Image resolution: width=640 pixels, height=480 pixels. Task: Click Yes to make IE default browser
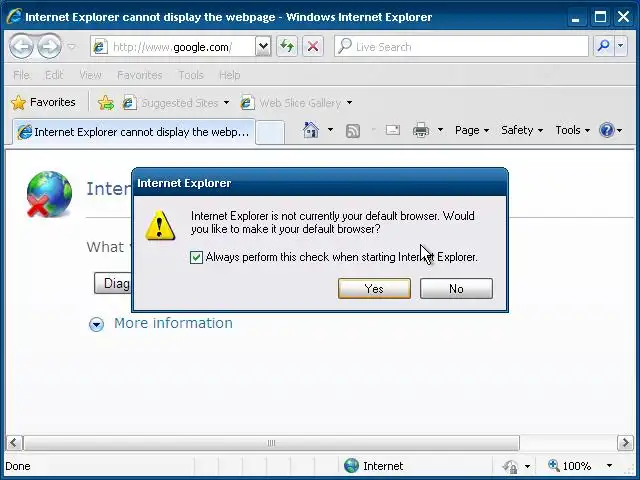(x=374, y=289)
